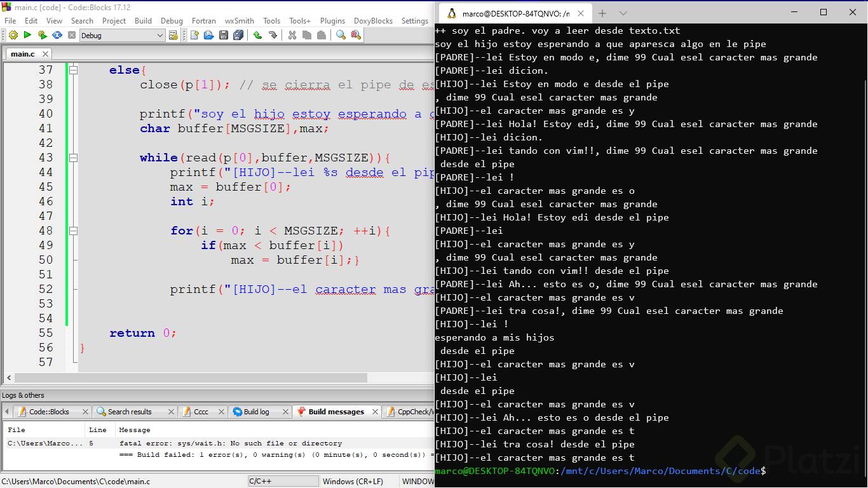Image resolution: width=868 pixels, height=488 pixels.
Task: Click the Line column header in build messages
Action: click(x=97, y=430)
